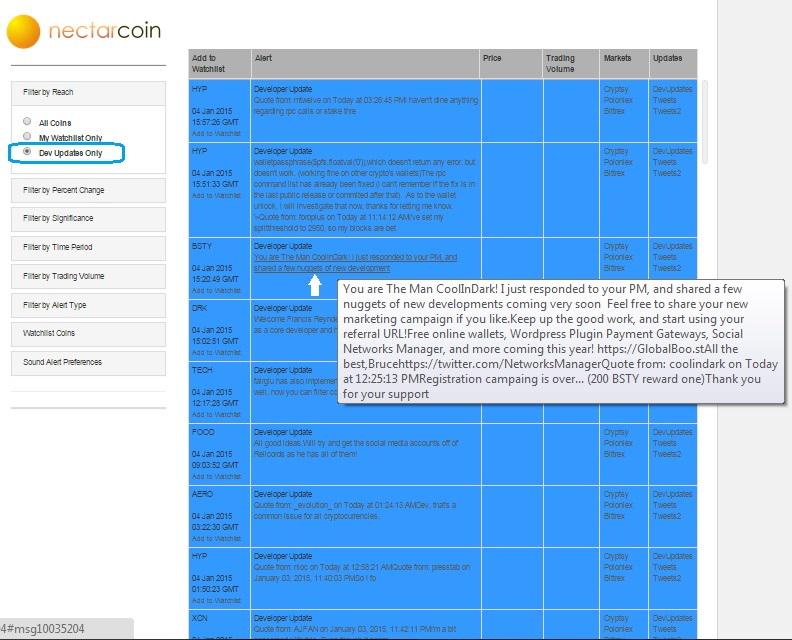Open Tweets link in HYP 15:57:26 row
This screenshot has height=640, width=792.
(664, 100)
